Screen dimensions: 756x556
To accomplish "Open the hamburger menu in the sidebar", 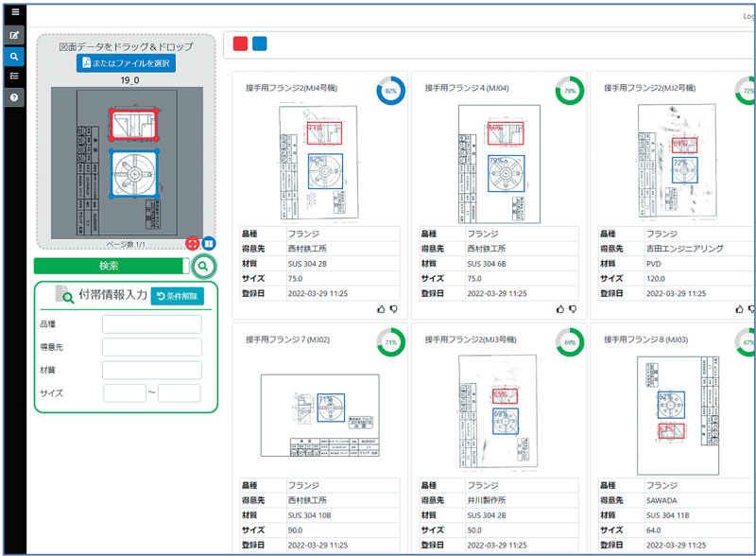I will (14, 12).
